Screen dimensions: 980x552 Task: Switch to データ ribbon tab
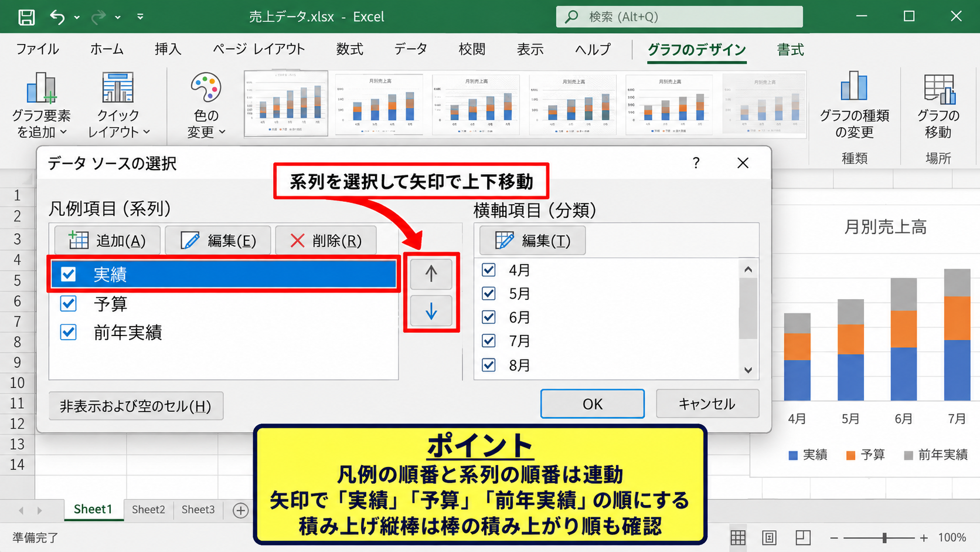[x=410, y=49]
